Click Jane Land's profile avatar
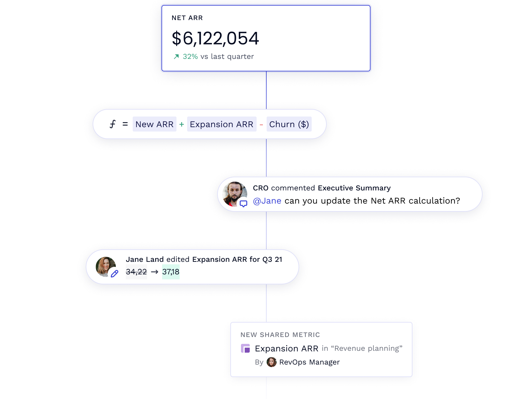The image size is (532, 399). [105, 266]
